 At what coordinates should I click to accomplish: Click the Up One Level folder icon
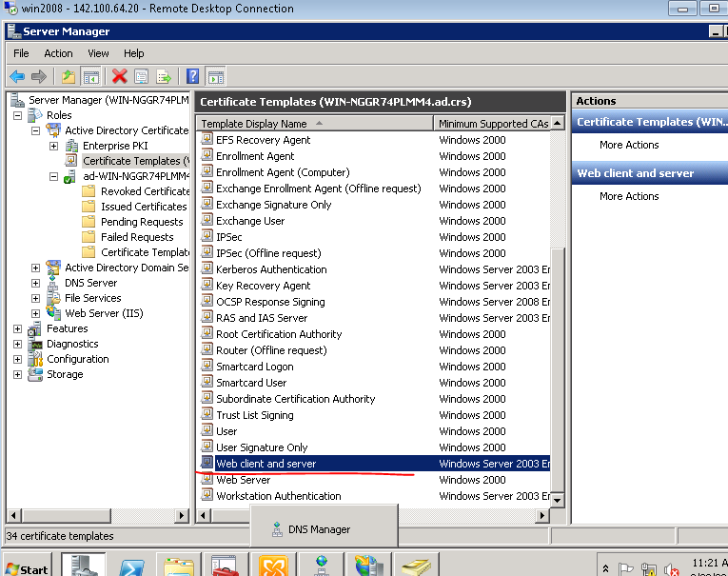click(69, 76)
